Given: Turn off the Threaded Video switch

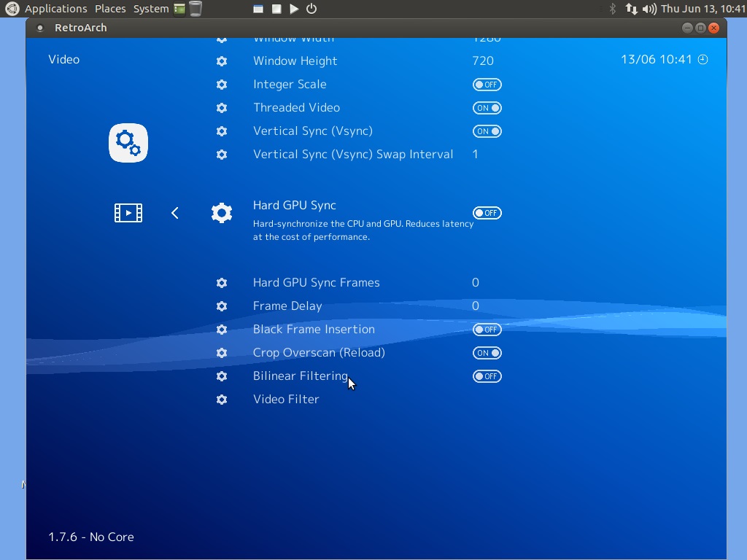Looking at the screenshot, I should (x=487, y=108).
